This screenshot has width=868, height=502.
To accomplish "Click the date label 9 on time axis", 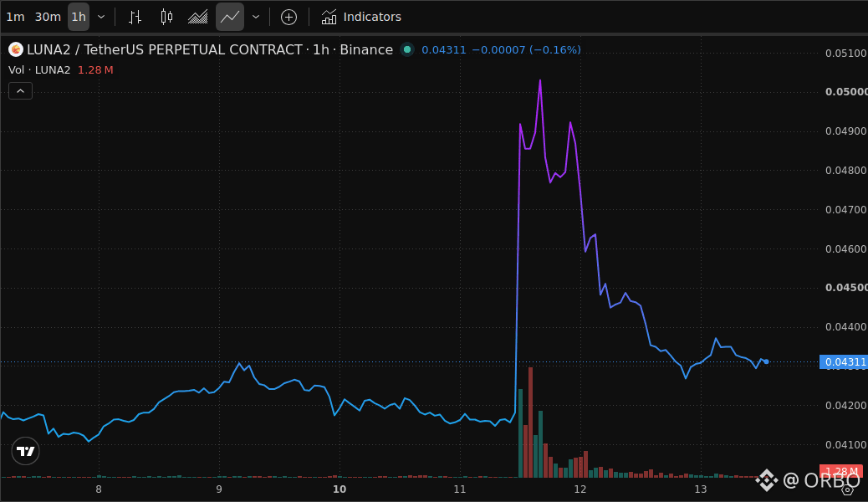I will pos(219,489).
